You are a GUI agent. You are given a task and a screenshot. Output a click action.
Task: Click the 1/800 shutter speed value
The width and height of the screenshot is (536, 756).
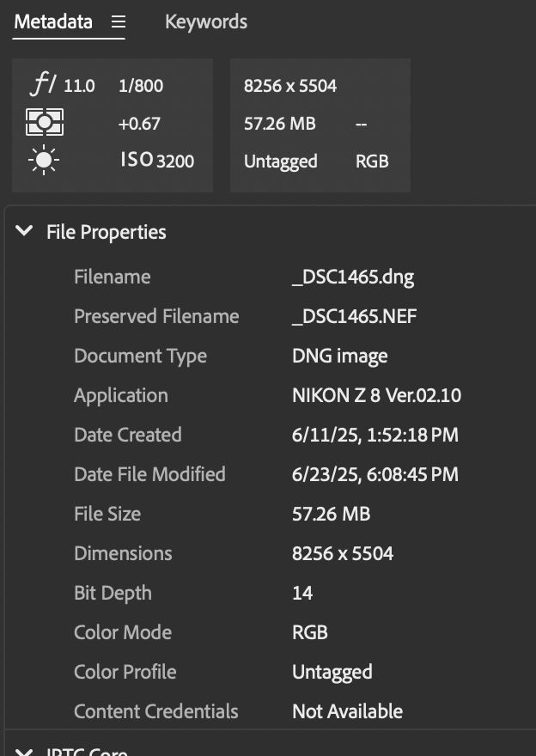click(x=141, y=85)
